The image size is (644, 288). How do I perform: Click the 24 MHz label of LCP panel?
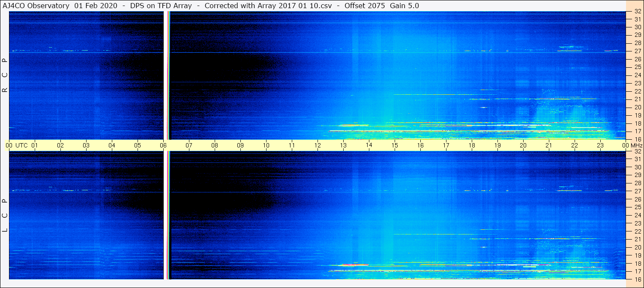coord(638,215)
